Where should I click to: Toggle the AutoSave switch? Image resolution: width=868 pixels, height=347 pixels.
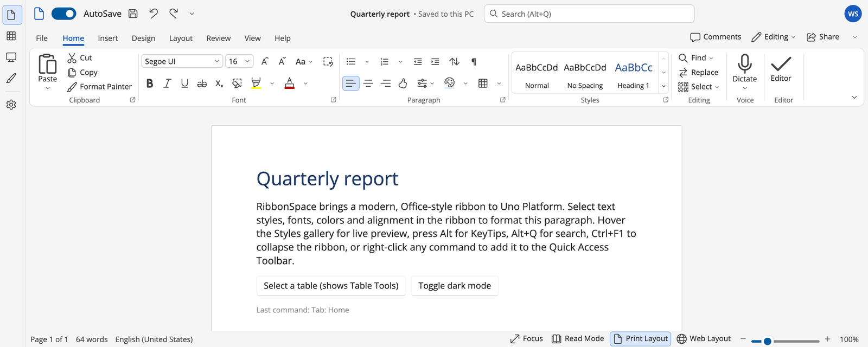[x=63, y=14]
